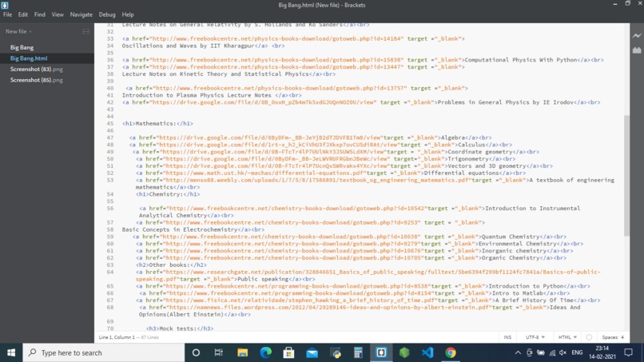644x362 pixels.
Task: Open Microsoft Store from taskbar
Action: [x=288, y=352]
